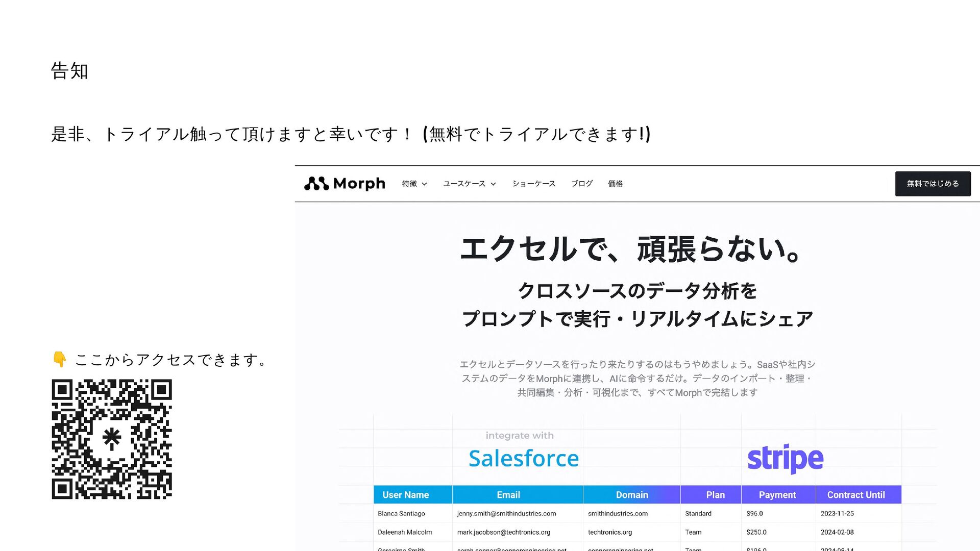
Task: Open the ショーケース menu item
Action: tap(534, 184)
